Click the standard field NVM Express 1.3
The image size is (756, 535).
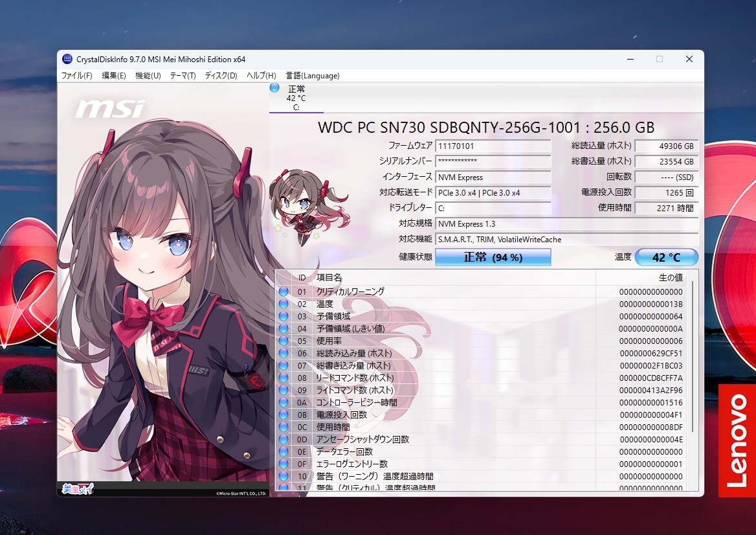pos(567,224)
